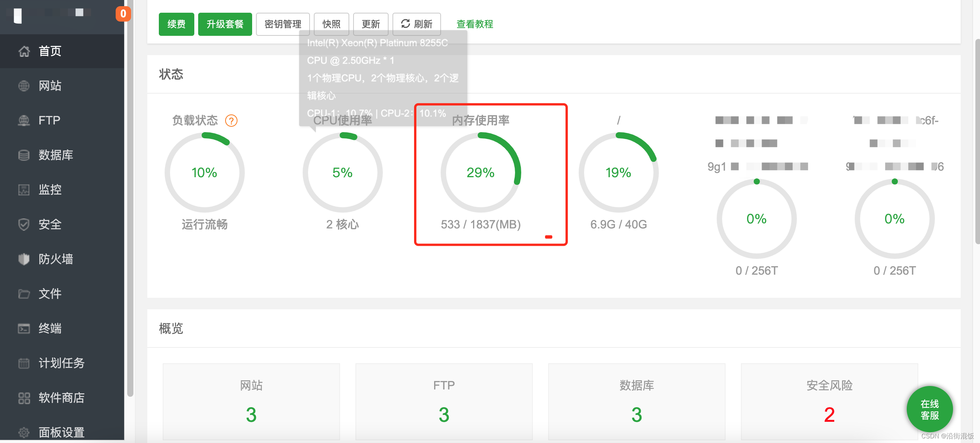This screenshot has width=980, height=443.
Task: Open 面板设置 panel settings
Action: pos(61,432)
